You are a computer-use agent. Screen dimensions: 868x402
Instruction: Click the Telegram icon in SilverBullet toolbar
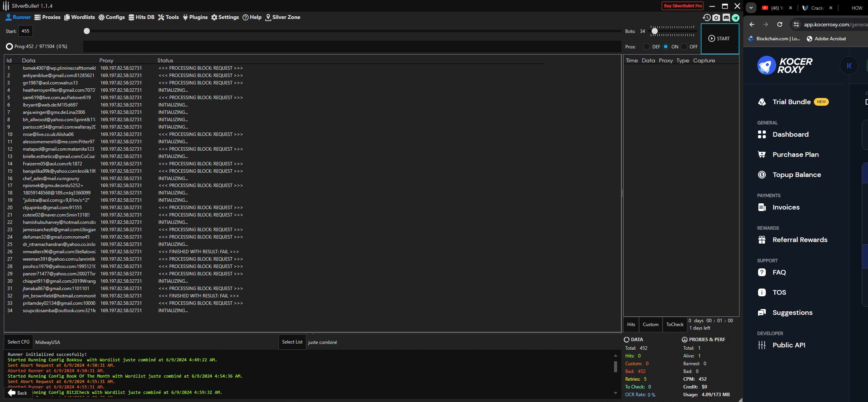735,17
